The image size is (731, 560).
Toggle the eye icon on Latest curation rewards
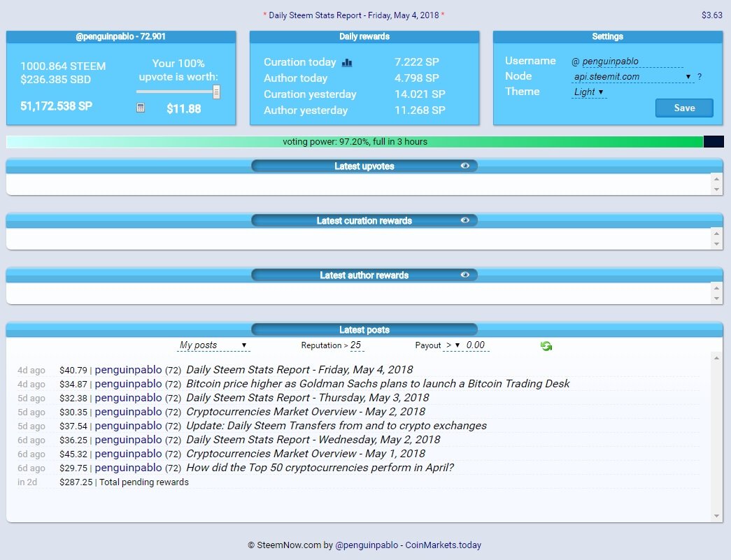(x=464, y=220)
